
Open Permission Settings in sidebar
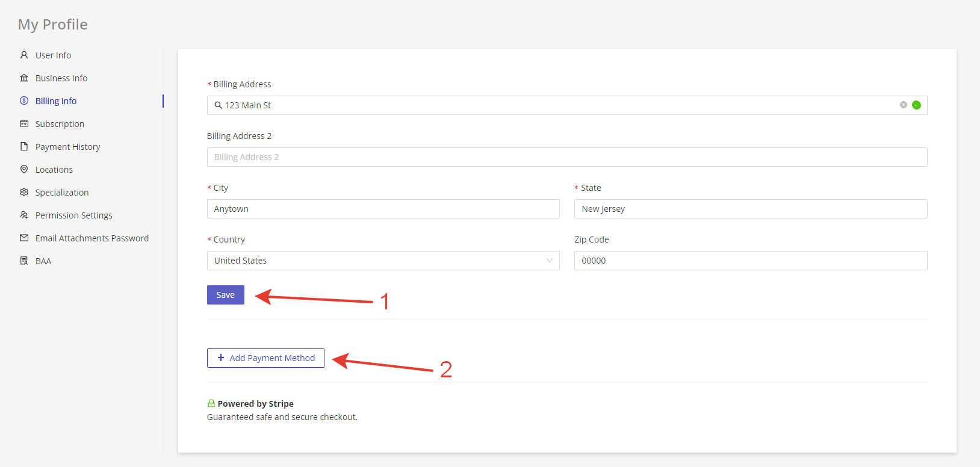click(x=73, y=215)
